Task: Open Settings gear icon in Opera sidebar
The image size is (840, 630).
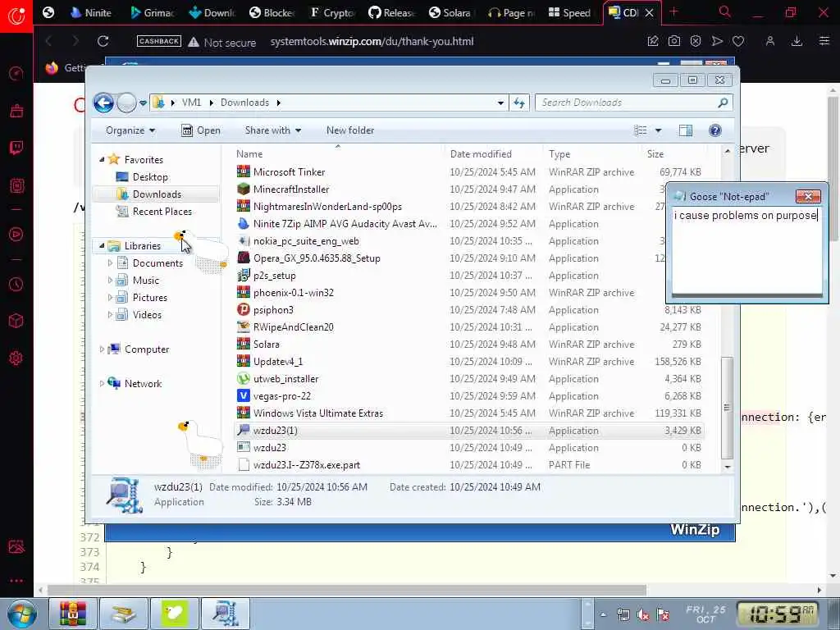Action: coord(16,358)
